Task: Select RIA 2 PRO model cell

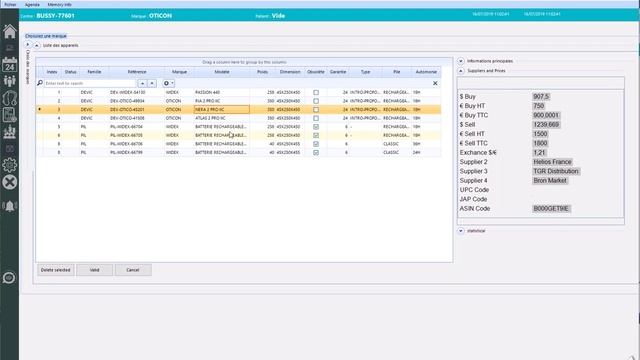Action: tap(222, 101)
